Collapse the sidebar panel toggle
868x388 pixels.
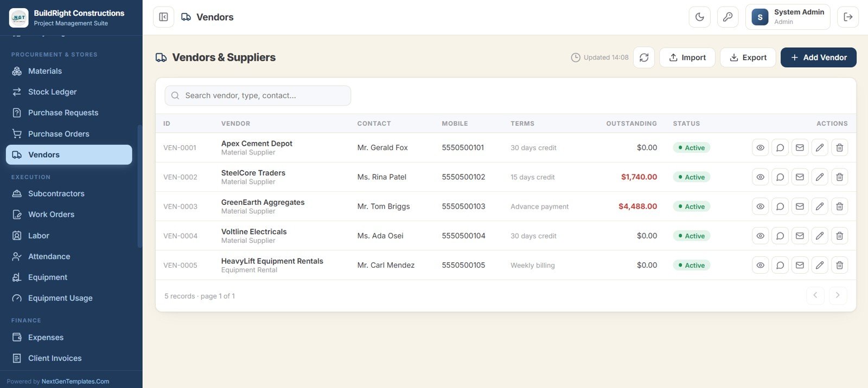tap(163, 17)
